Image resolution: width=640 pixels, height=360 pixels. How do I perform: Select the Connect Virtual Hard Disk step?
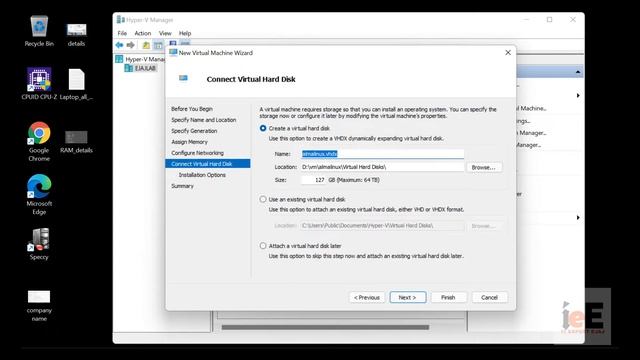[208, 164]
